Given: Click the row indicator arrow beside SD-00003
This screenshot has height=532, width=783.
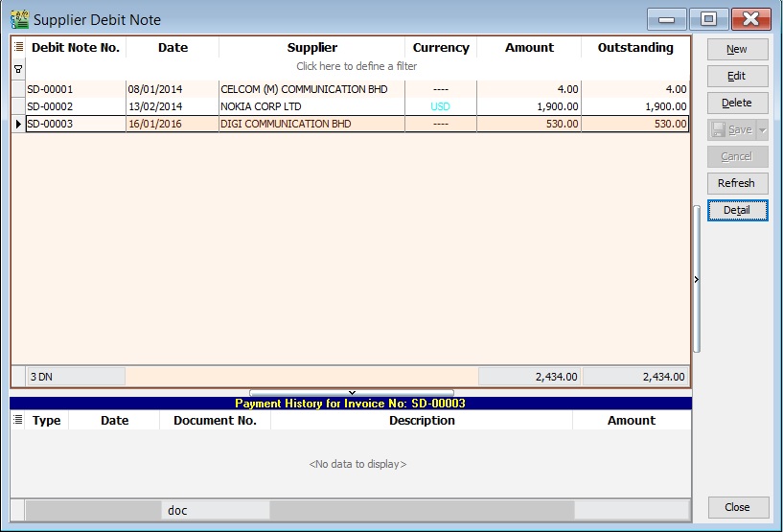Looking at the screenshot, I should coord(18,125).
